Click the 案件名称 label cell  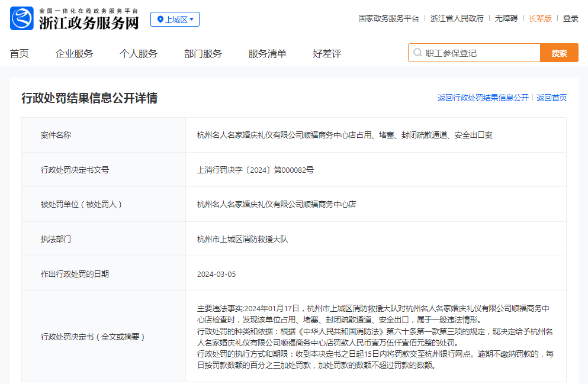104,135
